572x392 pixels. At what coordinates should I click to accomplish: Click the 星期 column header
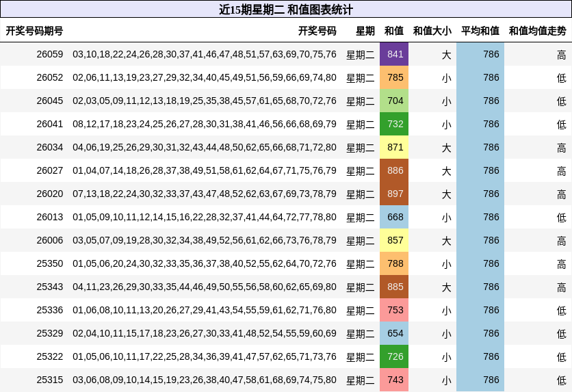[365, 31]
